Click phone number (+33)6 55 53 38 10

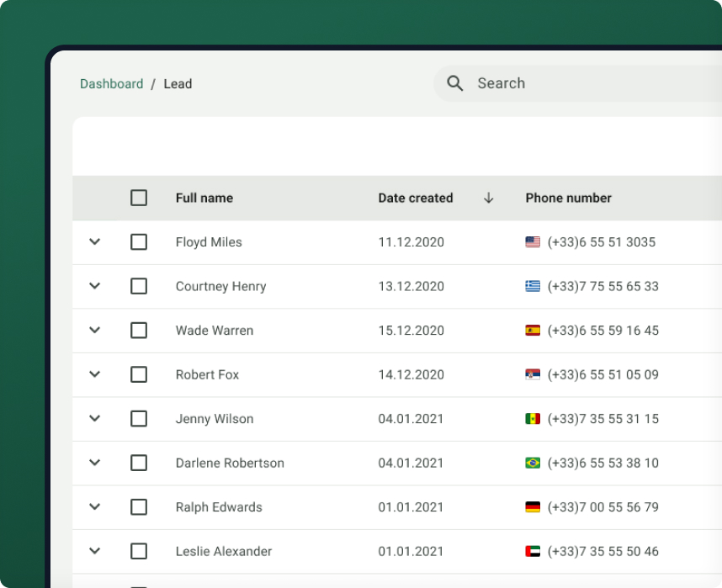(x=603, y=464)
